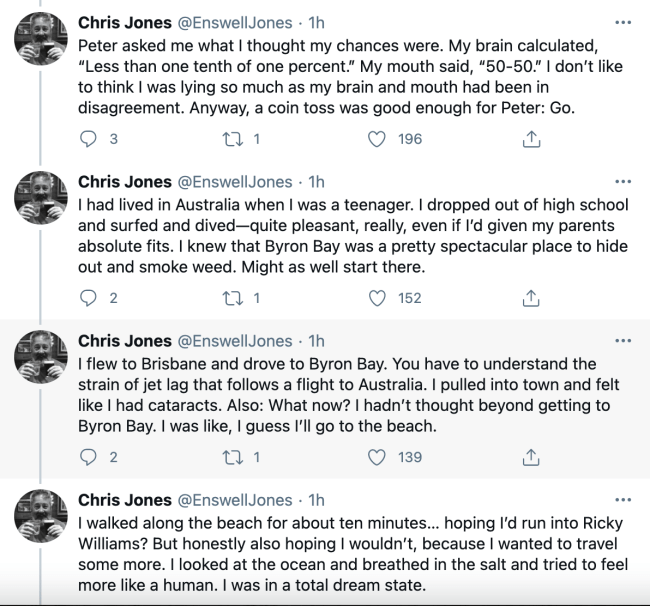Image resolution: width=650 pixels, height=606 pixels.
Task: Open more options on the beach-walk tweet
Action: 623,500
